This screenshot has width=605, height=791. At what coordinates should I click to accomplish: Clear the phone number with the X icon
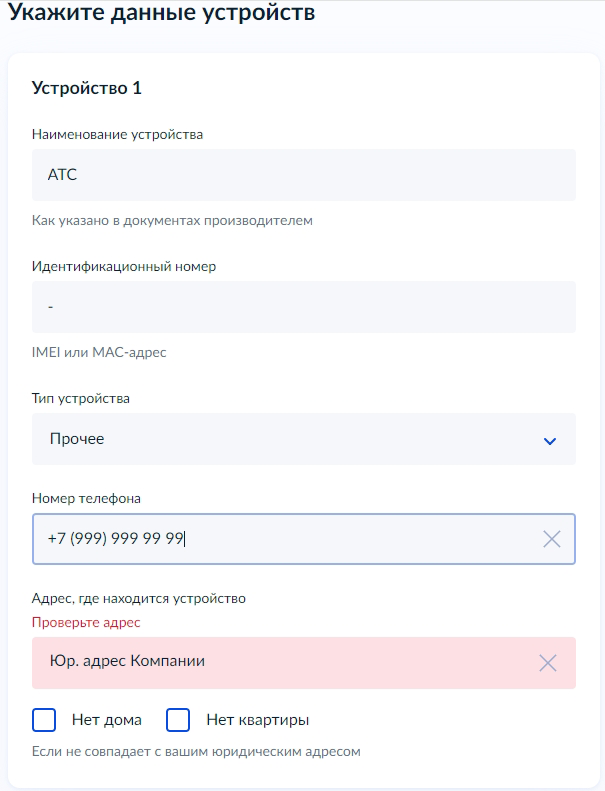pyautogui.click(x=551, y=539)
